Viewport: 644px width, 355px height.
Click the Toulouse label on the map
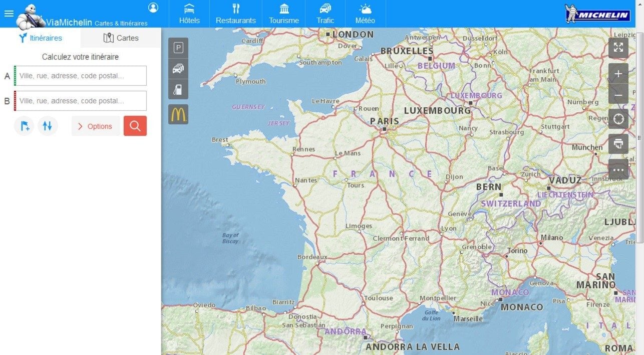tap(379, 298)
